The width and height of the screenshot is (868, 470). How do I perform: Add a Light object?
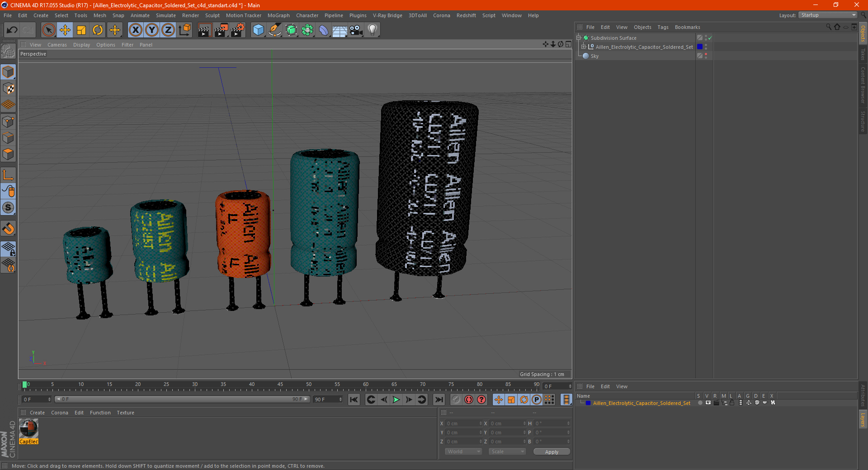pos(373,30)
